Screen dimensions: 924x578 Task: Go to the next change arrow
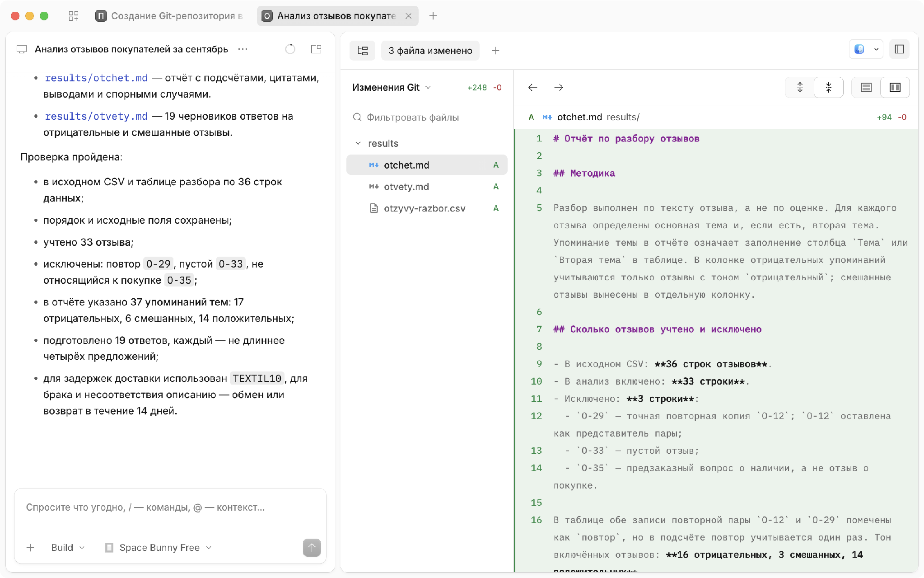pos(559,88)
